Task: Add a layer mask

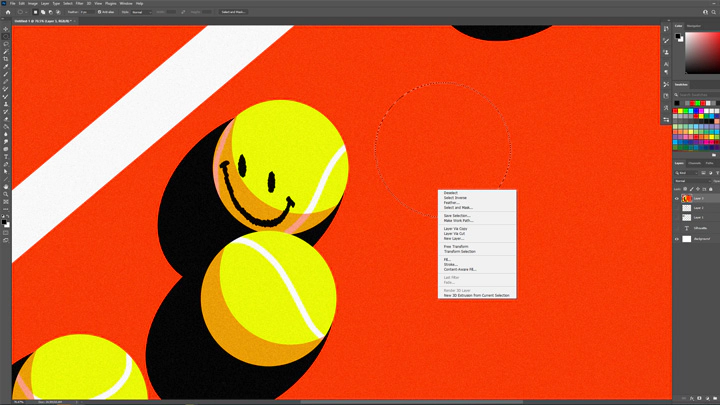Action: (x=699, y=399)
